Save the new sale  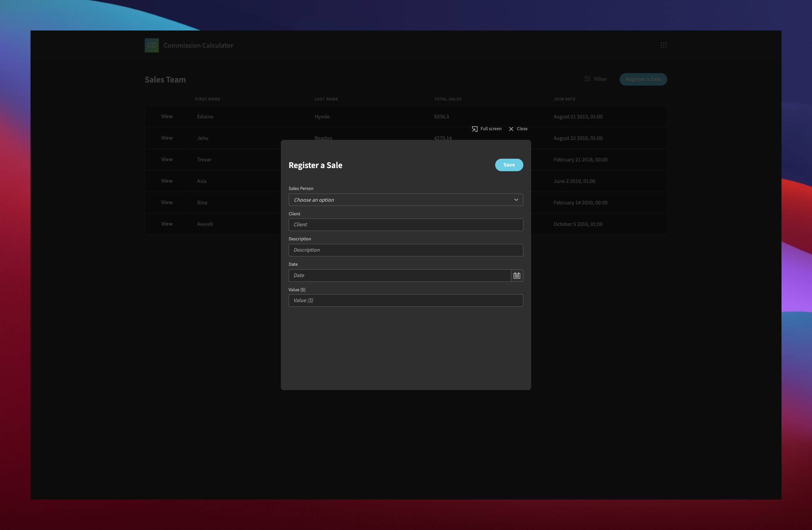coord(509,165)
